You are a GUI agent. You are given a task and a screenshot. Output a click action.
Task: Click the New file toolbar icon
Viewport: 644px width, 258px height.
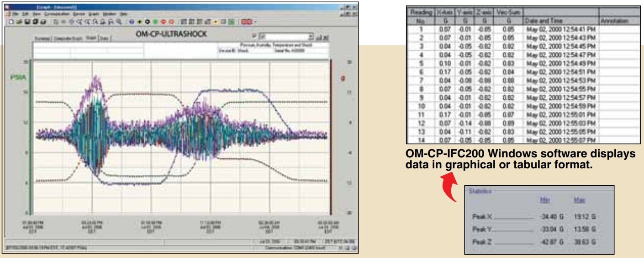[x=11, y=22]
